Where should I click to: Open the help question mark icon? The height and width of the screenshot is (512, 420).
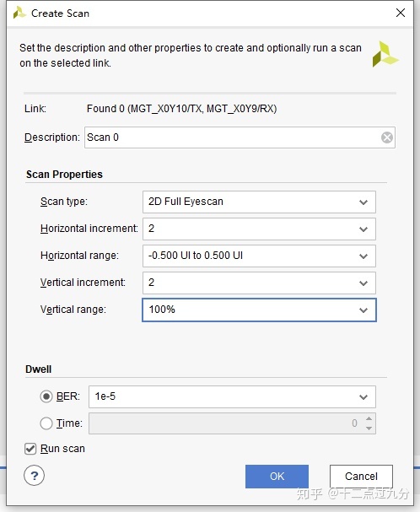coord(34,476)
